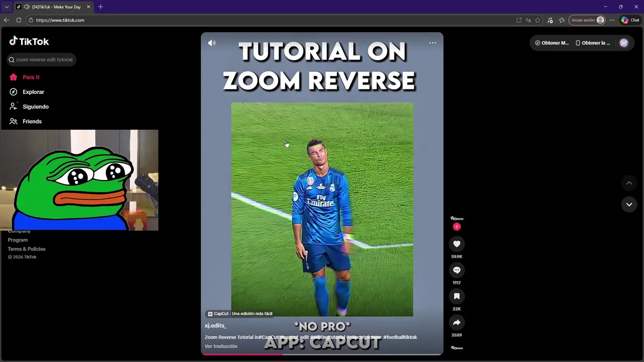This screenshot has width=644, height=362.
Task: View site information padlock icon
Action: (x=31, y=20)
